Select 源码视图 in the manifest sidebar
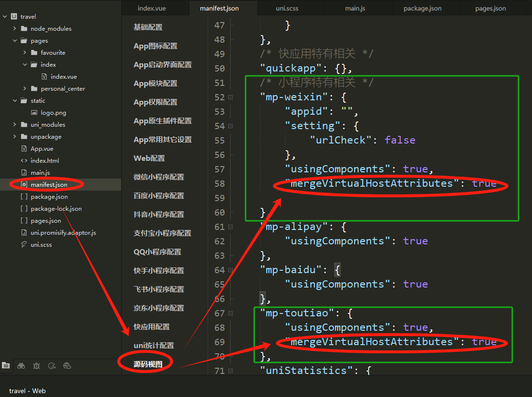 coord(148,364)
